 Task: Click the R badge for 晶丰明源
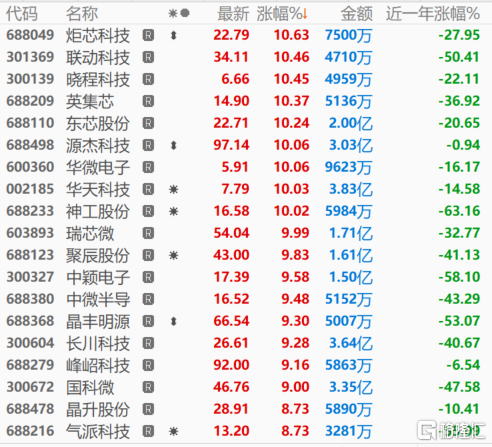coord(148,321)
